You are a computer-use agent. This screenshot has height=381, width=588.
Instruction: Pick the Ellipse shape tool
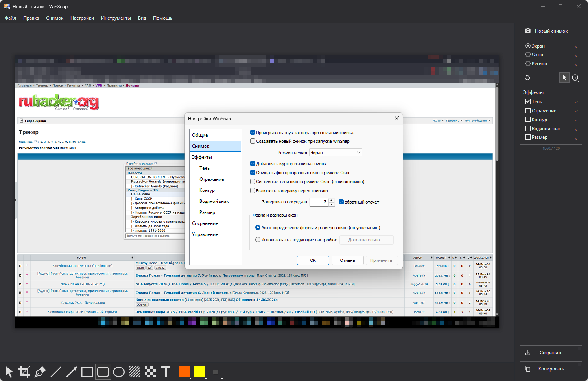pyautogui.click(x=119, y=372)
